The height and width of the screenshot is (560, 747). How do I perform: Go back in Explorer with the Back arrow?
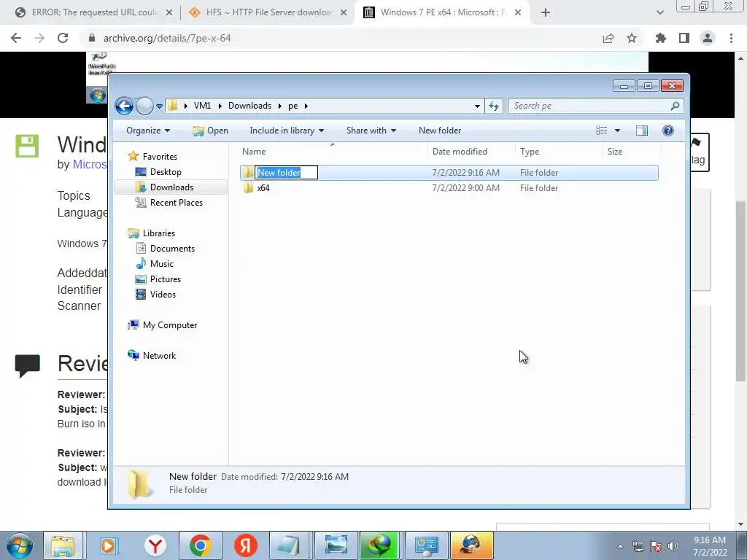point(124,106)
